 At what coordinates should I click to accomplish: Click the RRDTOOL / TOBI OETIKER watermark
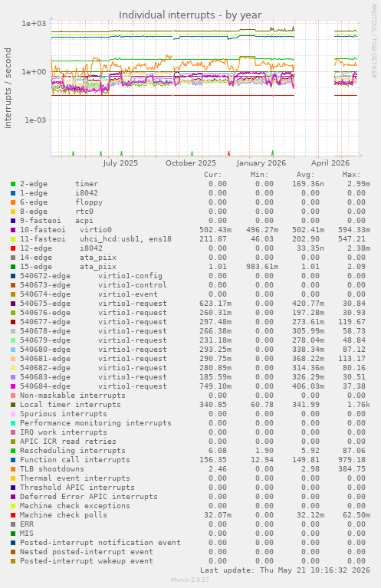373,41
